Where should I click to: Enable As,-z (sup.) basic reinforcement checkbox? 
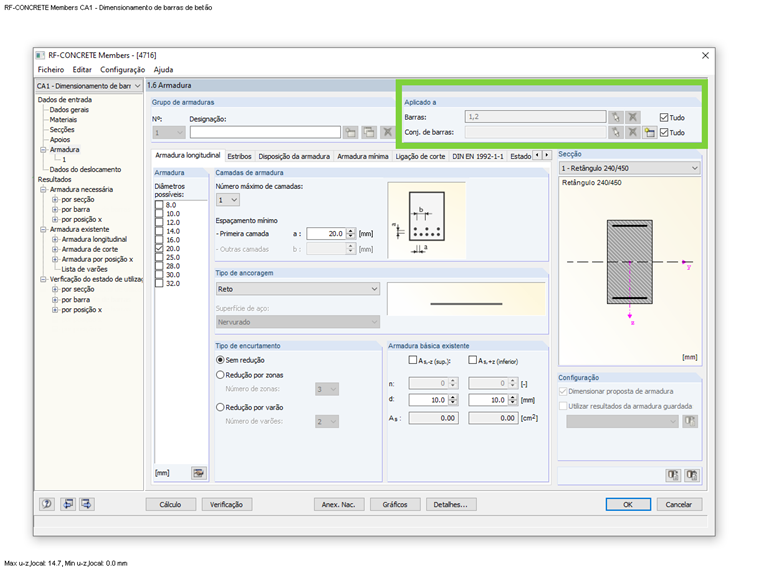[412, 360]
